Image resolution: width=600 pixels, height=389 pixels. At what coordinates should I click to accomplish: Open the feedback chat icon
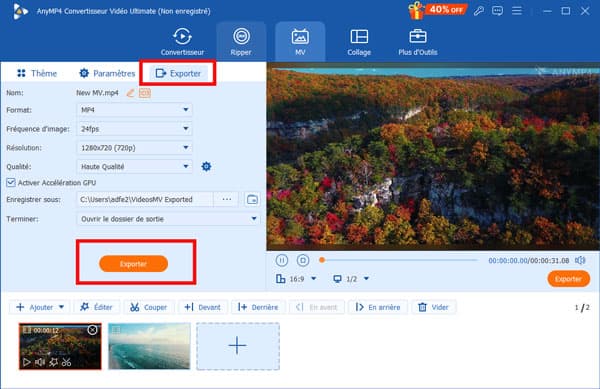click(497, 11)
